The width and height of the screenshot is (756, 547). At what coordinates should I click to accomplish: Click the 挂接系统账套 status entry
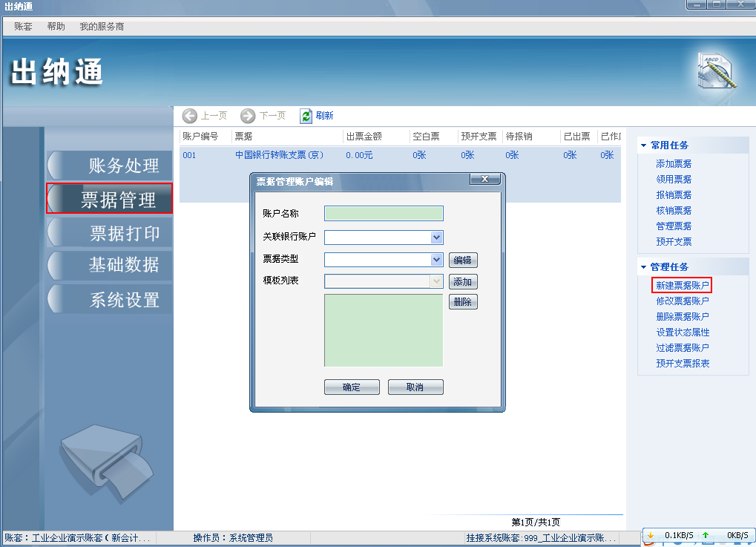[x=541, y=538]
